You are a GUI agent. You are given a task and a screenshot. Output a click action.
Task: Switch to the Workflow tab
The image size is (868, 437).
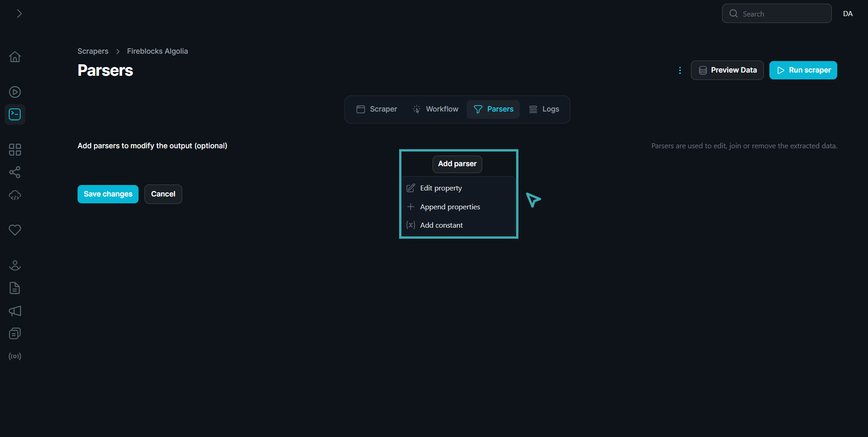[435, 109]
